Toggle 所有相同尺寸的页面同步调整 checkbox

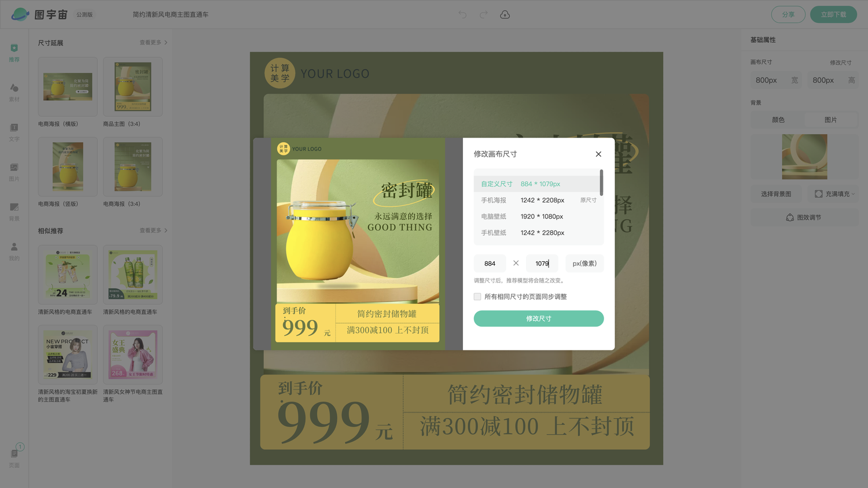(477, 297)
